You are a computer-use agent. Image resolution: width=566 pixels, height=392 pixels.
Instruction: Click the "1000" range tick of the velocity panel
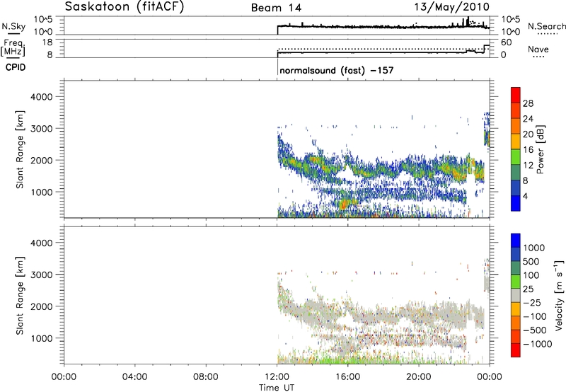coord(41,338)
